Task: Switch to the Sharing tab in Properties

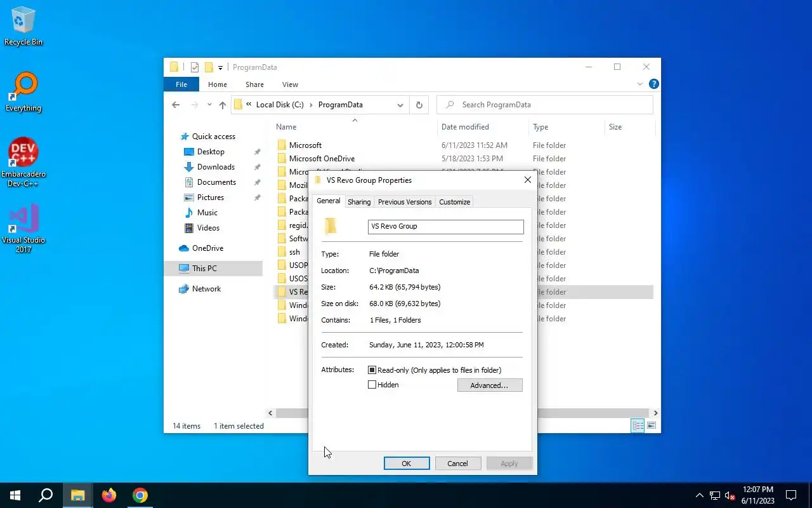Action: click(359, 202)
